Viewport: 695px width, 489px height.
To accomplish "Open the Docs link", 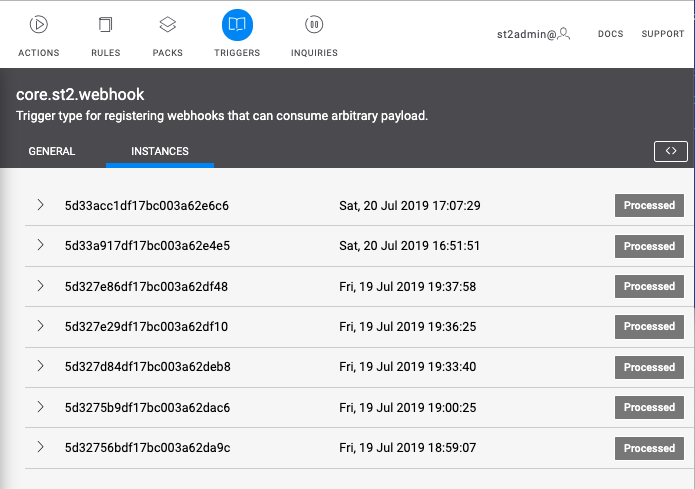I will (610, 34).
